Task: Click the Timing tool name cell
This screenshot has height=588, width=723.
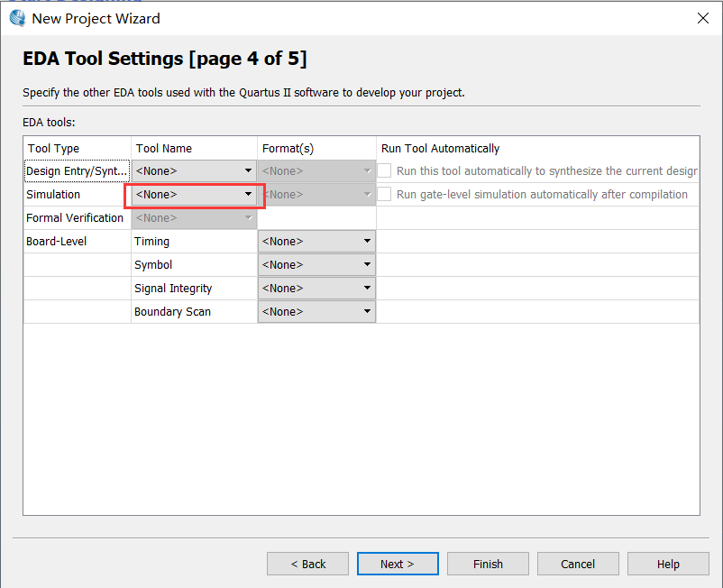Action: [194, 242]
